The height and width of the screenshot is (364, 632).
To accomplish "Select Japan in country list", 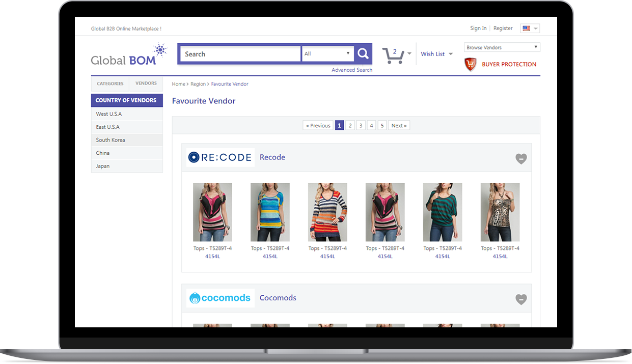I will coord(127,166).
